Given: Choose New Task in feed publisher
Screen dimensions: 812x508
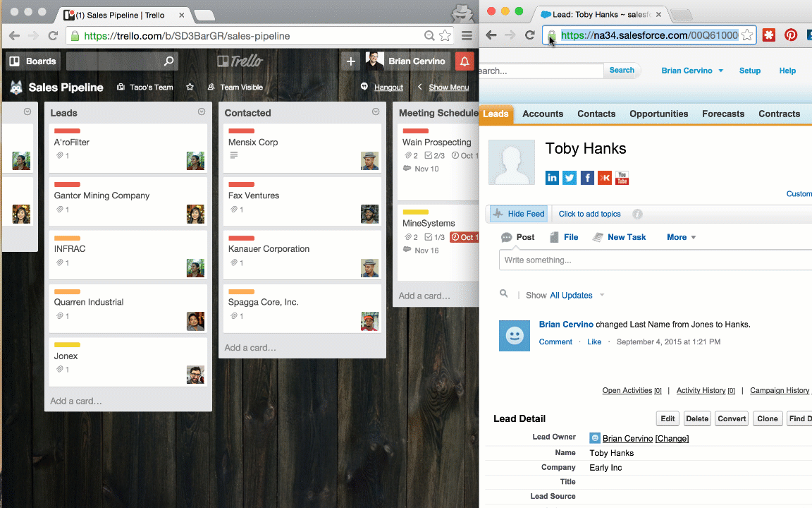Looking at the screenshot, I should (620, 237).
